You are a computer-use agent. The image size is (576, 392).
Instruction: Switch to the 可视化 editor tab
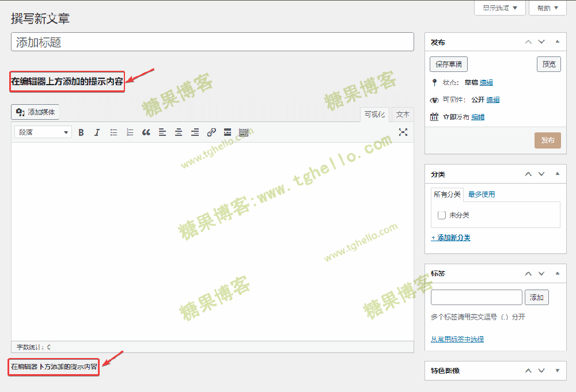click(x=375, y=115)
